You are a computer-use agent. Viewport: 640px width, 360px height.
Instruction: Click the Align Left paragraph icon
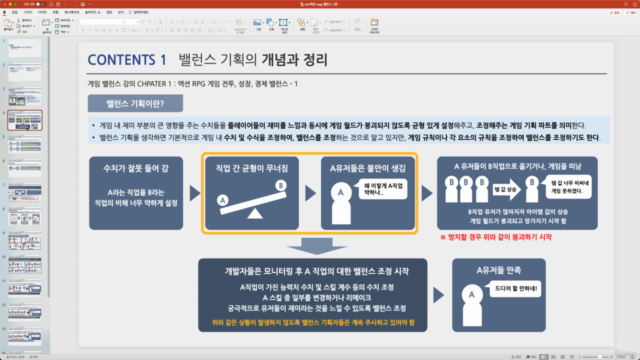point(172,30)
